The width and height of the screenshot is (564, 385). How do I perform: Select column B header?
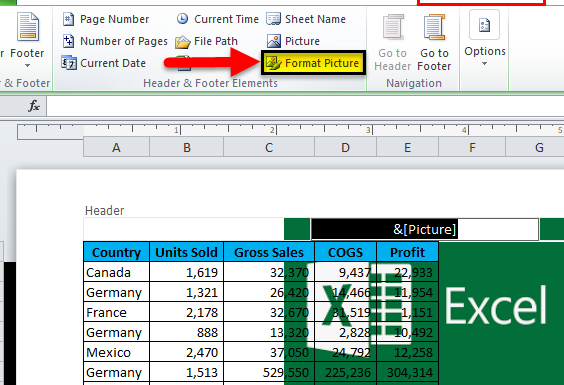point(187,147)
